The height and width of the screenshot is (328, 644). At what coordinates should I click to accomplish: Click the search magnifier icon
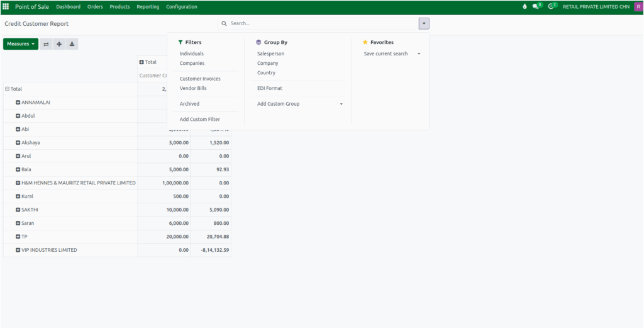click(224, 23)
